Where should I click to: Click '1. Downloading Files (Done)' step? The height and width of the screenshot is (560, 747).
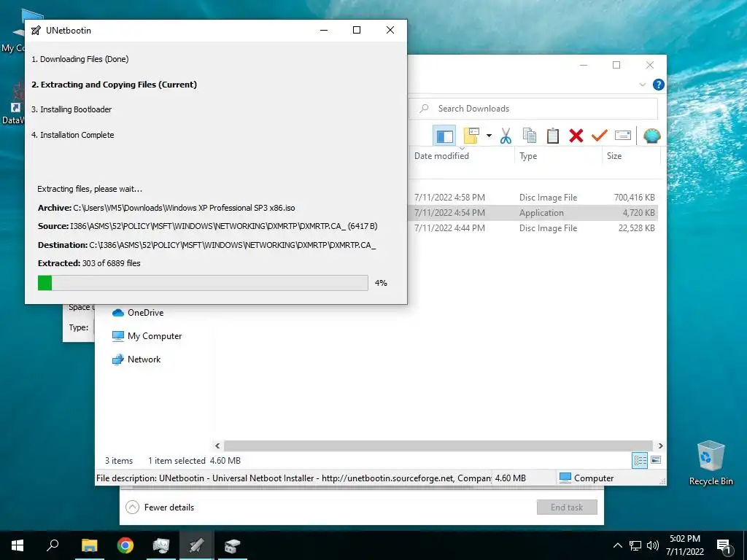point(80,59)
